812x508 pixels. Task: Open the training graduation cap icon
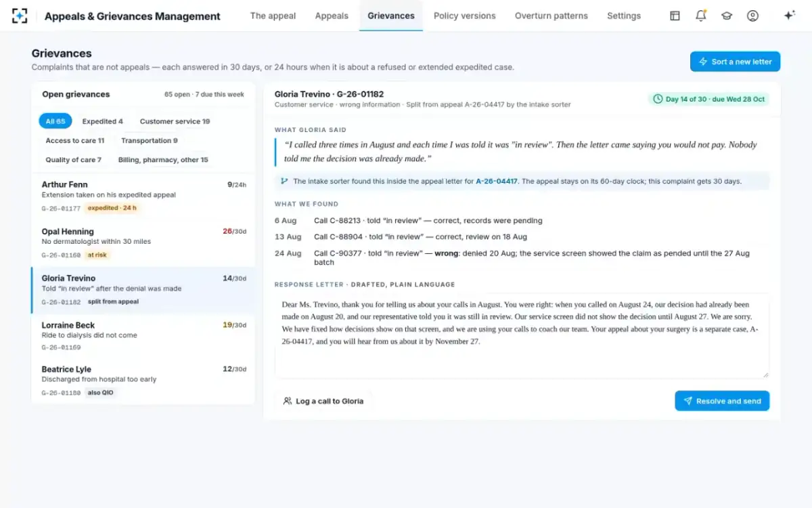pyautogui.click(x=727, y=16)
